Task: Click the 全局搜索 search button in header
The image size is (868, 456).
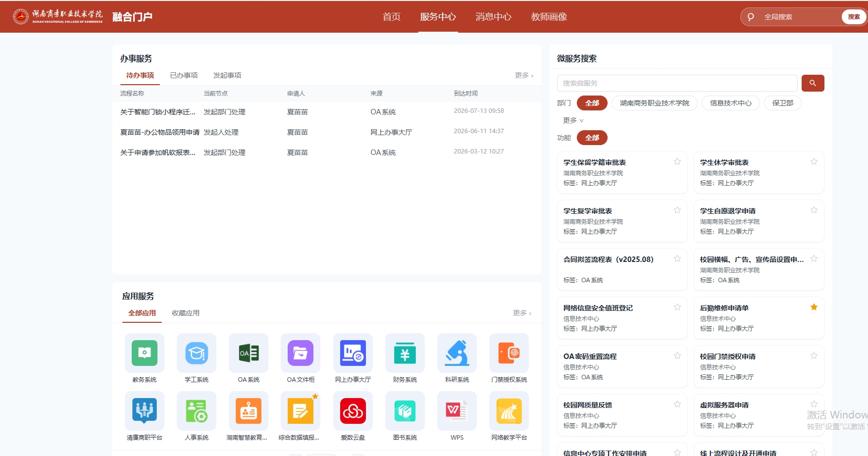Action: 854,17
